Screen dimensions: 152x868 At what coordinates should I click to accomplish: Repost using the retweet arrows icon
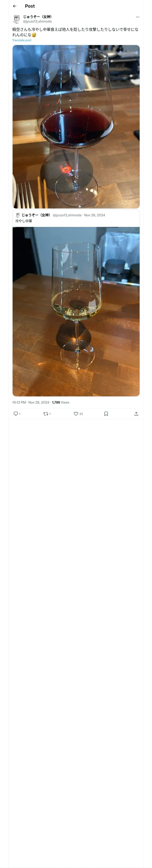46,414
